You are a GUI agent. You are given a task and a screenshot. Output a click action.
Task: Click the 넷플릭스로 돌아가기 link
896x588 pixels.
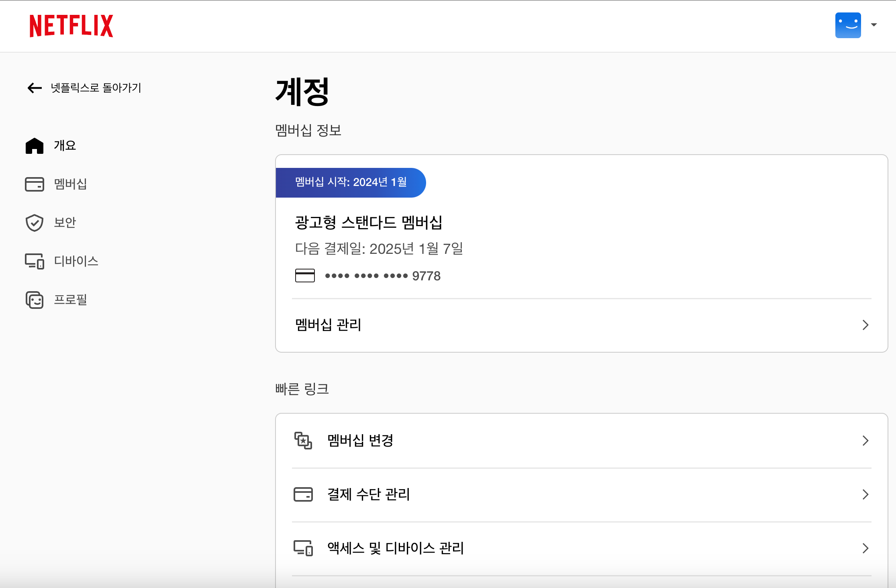(96, 88)
